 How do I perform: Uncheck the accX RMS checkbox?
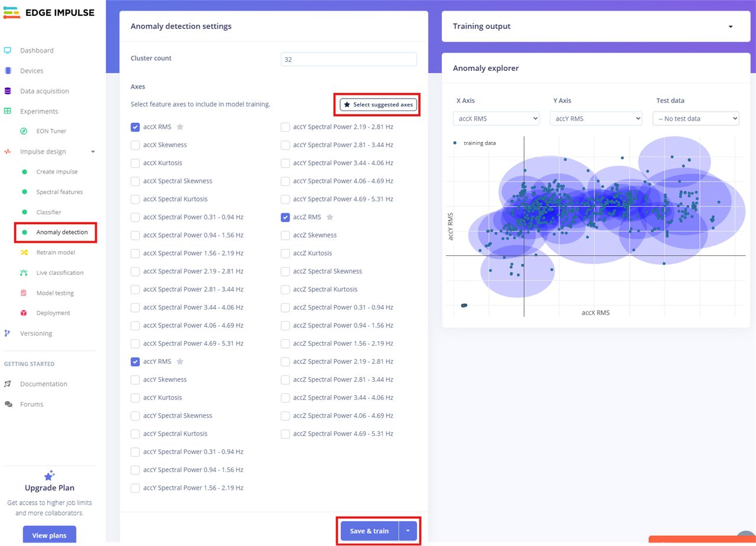(135, 127)
